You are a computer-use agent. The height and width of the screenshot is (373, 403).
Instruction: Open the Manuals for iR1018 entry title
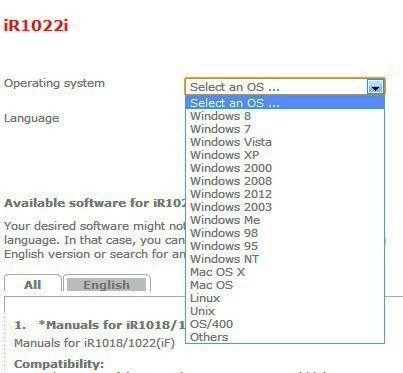tap(112, 325)
